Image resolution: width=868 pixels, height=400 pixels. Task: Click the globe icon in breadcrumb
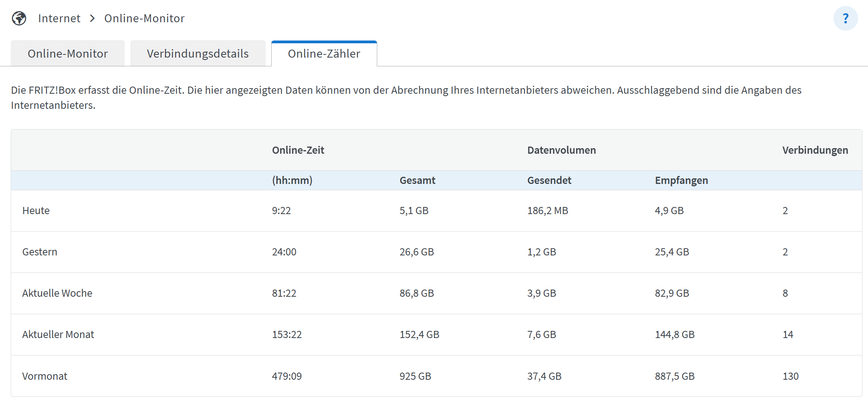tap(19, 18)
